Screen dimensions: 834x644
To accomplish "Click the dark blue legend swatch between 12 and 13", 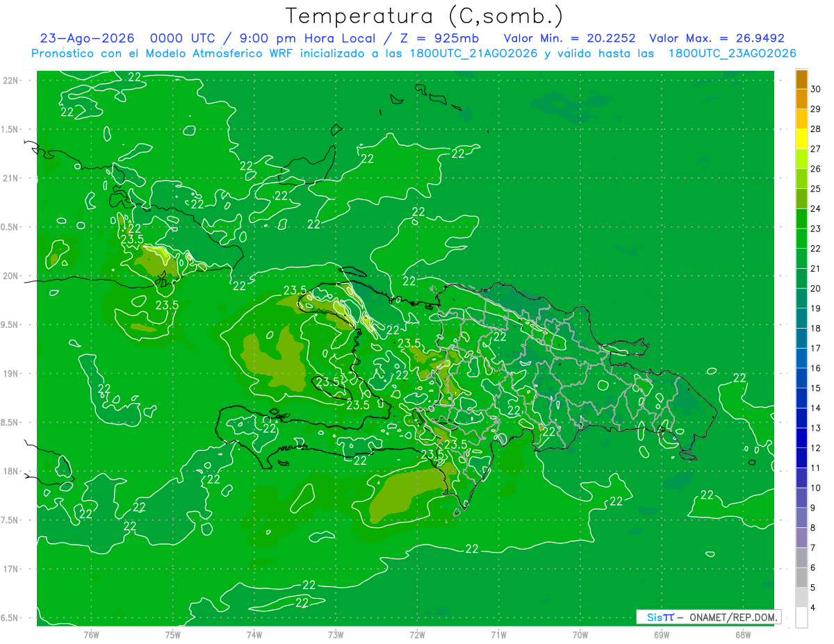I will click(801, 438).
